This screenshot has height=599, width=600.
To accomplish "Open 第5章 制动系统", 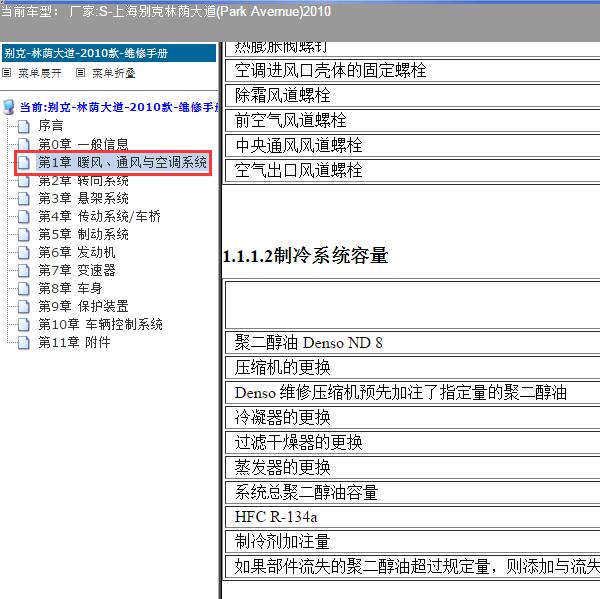I will 83,234.
